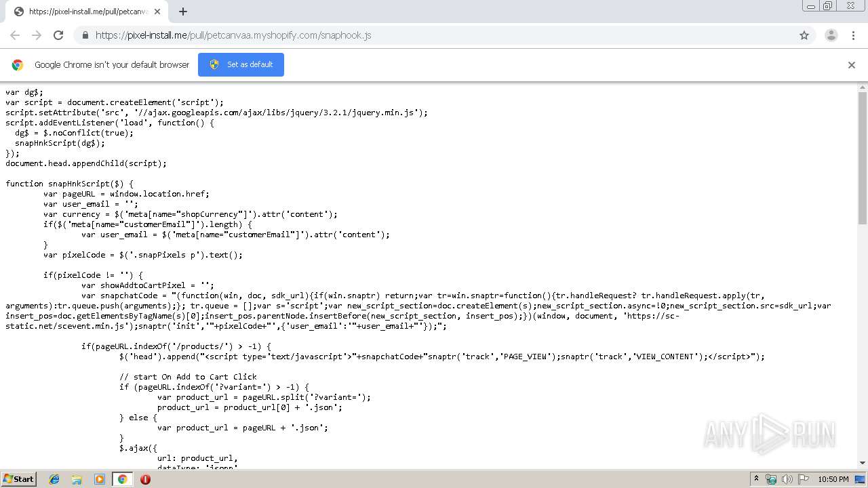The width and height of the screenshot is (868, 488).
Task: Click the 'var showAddtoCartPixel' line
Action: tap(148, 285)
